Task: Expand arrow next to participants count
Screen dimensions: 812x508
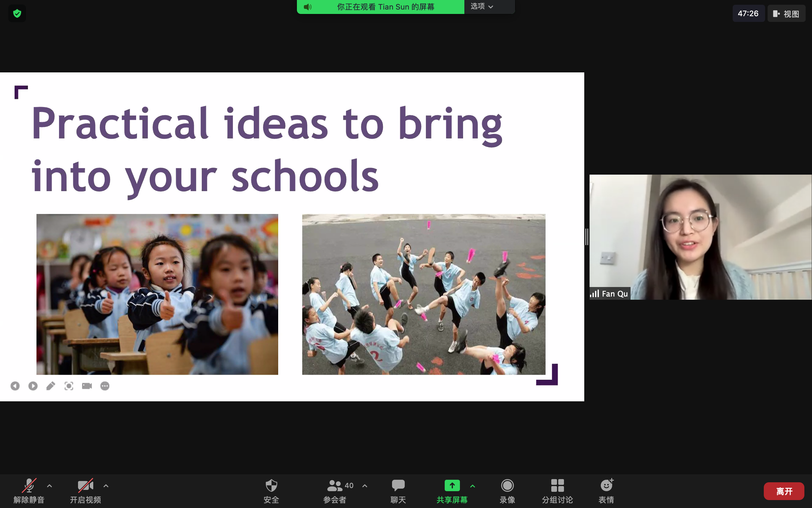Action: click(x=365, y=486)
